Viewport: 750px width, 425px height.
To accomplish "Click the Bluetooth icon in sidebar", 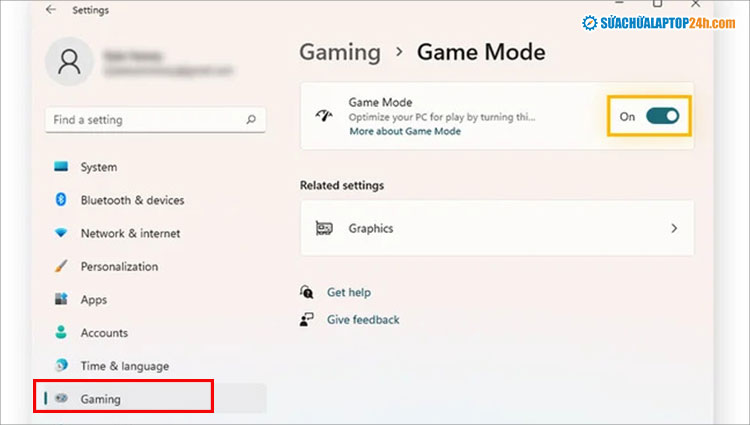I will [x=61, y=199].
